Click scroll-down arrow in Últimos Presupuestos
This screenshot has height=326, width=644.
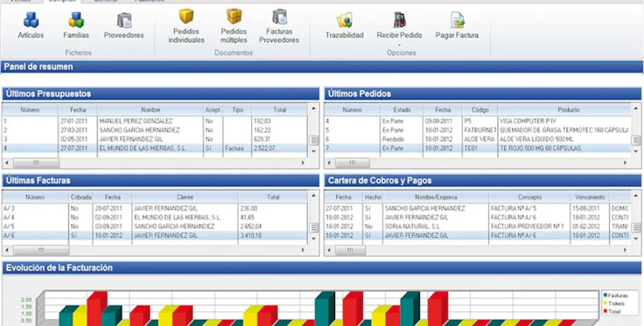tap(314, 151)
